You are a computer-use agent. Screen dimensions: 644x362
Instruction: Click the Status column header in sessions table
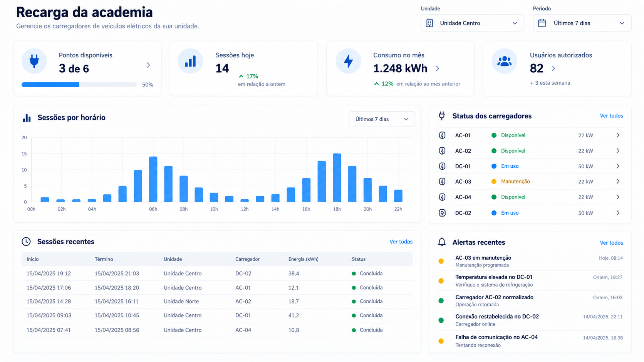pyautogui.click(x=359, y=259)
